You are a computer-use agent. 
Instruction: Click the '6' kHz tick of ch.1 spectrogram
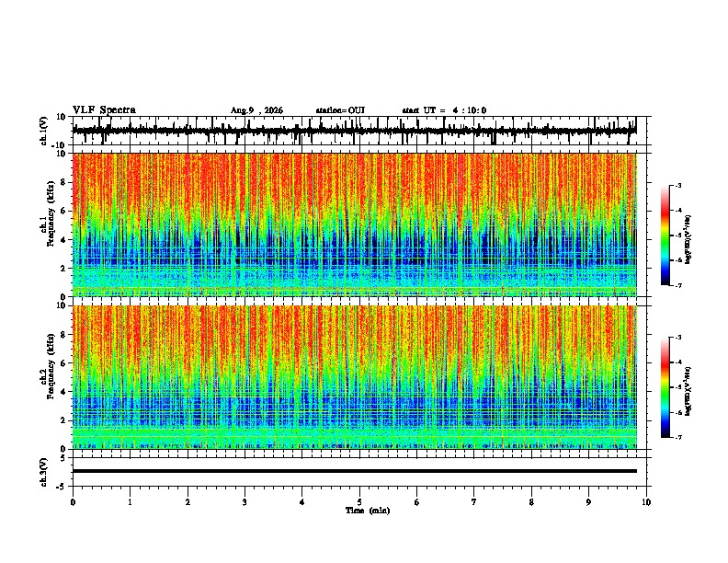click(x=64, y=211)
